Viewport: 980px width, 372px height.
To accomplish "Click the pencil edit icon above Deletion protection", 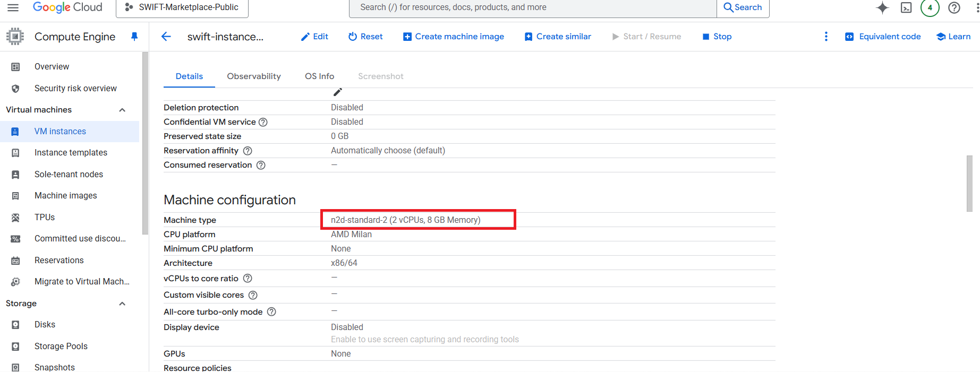I will [x=337, y=92].
